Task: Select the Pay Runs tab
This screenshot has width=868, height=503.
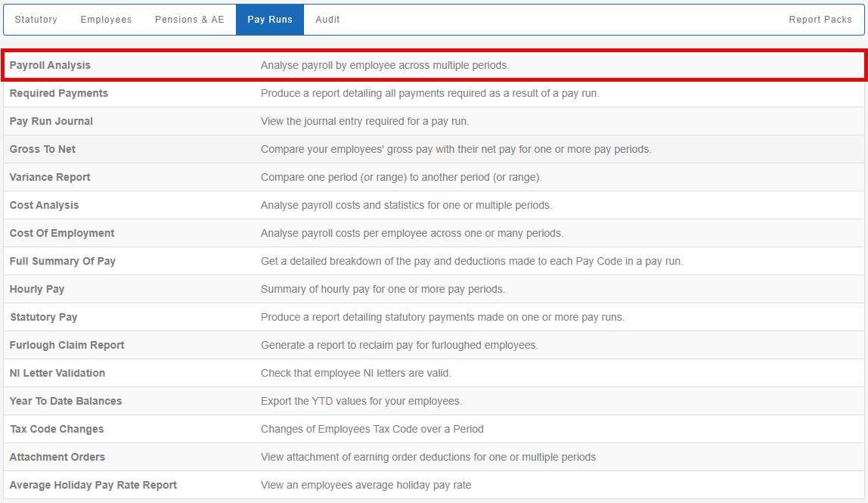Action: (x=270, y=20)
